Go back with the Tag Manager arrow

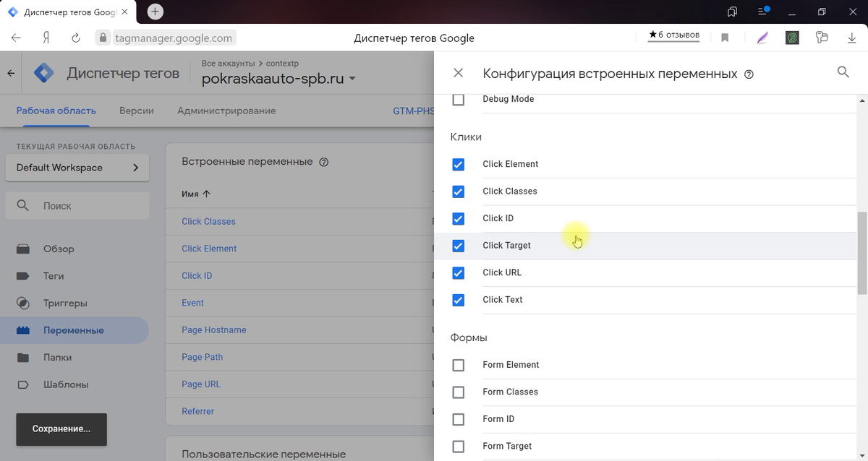11,73
